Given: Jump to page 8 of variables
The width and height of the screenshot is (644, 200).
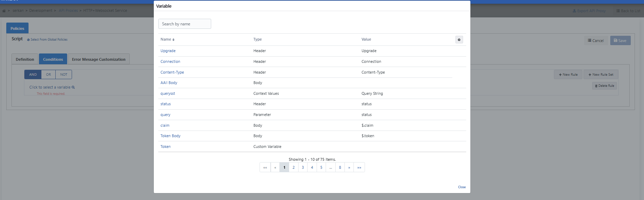Looking at the screenshot, I should [x=340, y=167].
